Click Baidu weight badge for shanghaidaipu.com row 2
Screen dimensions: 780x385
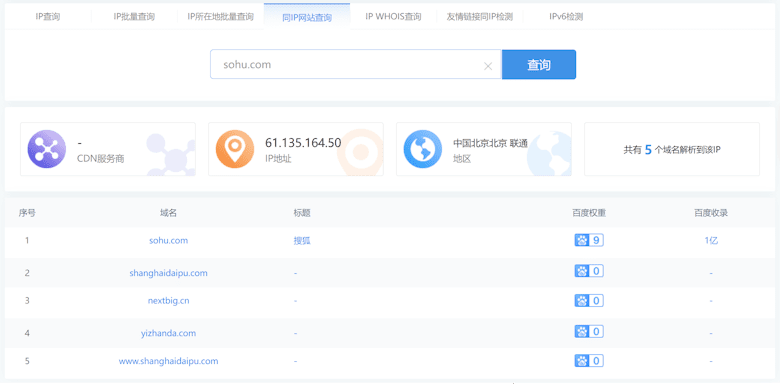pos(589,271)
